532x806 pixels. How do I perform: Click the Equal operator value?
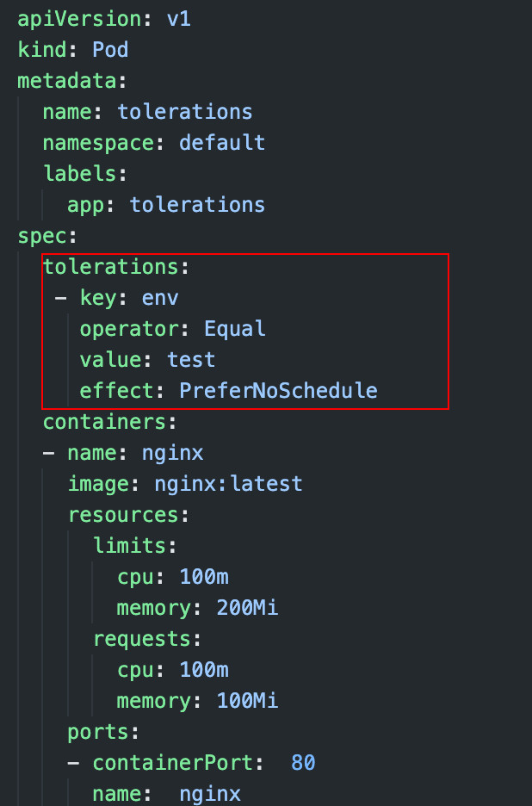click(x=235, y=328)
